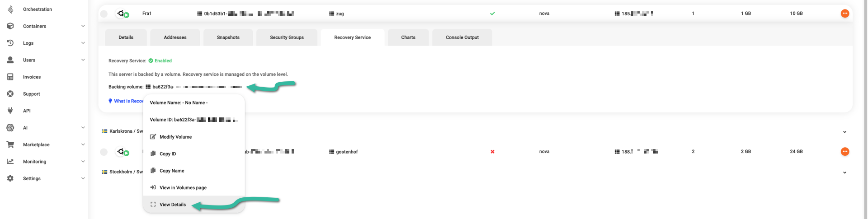Open the Security Groups tab
This screenshot has width=868, height=219.
(287, 37)
